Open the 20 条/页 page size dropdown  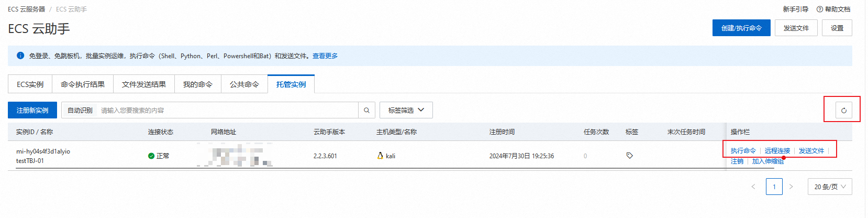(x=830, y=187)
